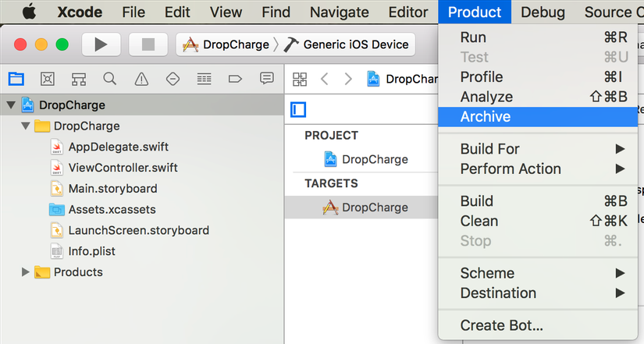Open the Project navigator folder icon
Image resolution: width=644 pixels, height=344 pixels.
click(16, 79)
